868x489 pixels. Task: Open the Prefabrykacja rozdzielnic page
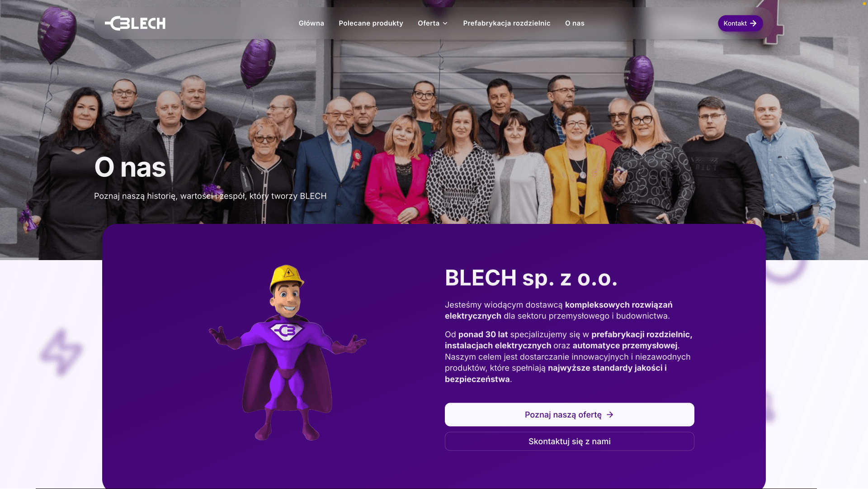point(506,23)
